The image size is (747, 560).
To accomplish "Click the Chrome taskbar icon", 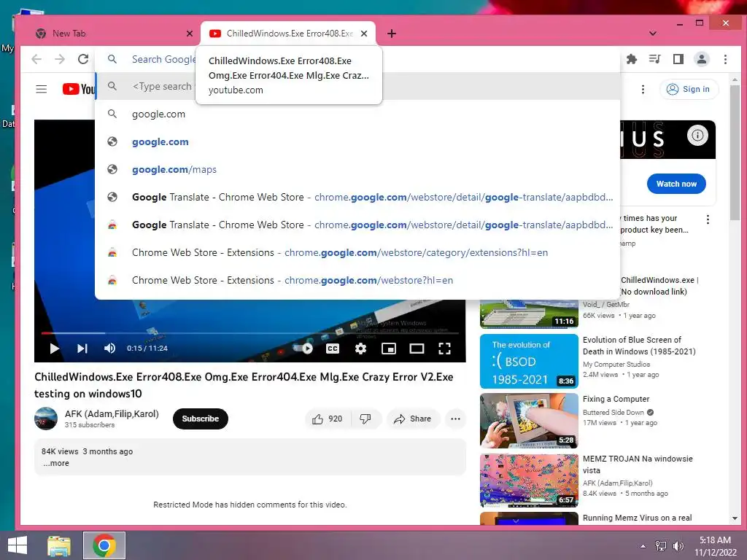I will point(104,545).
